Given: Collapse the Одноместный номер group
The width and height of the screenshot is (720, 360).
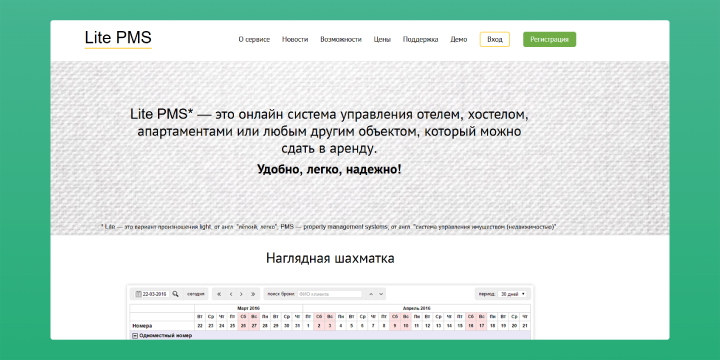Looking at the screenshot, I should pyautogui.click(x=135, y=336).
